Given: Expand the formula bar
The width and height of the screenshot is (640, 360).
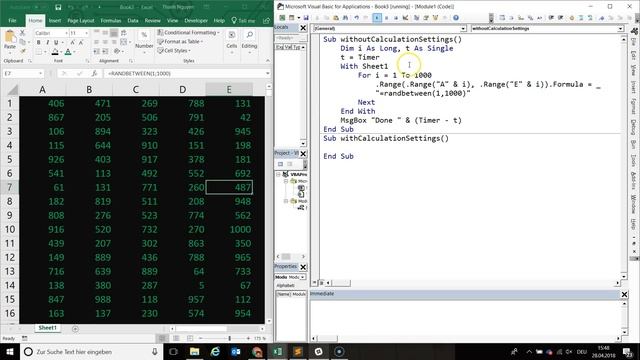Looking at the screenshot, I should click(x=268, y=73).
